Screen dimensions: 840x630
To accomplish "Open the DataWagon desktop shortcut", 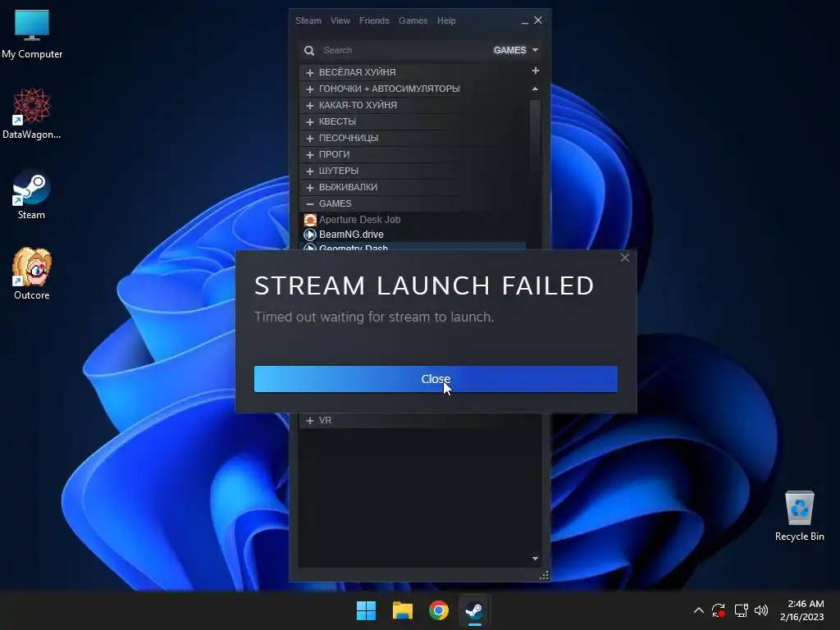I will 32,114.
